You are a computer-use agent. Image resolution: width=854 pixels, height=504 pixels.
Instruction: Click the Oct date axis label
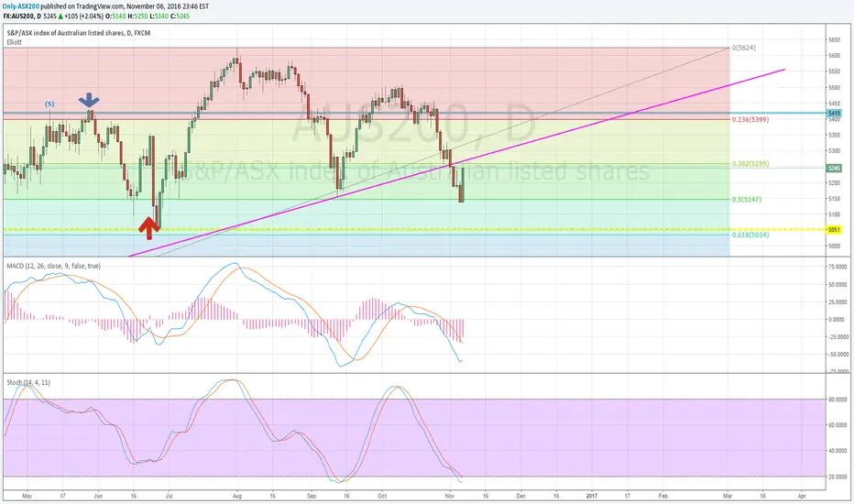point(382,496)
